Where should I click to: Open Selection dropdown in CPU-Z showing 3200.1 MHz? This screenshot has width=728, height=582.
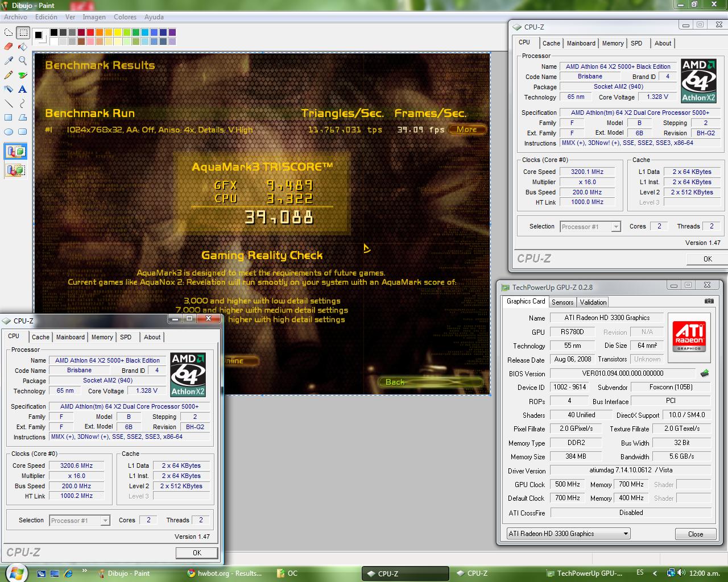tap(590, 226)
